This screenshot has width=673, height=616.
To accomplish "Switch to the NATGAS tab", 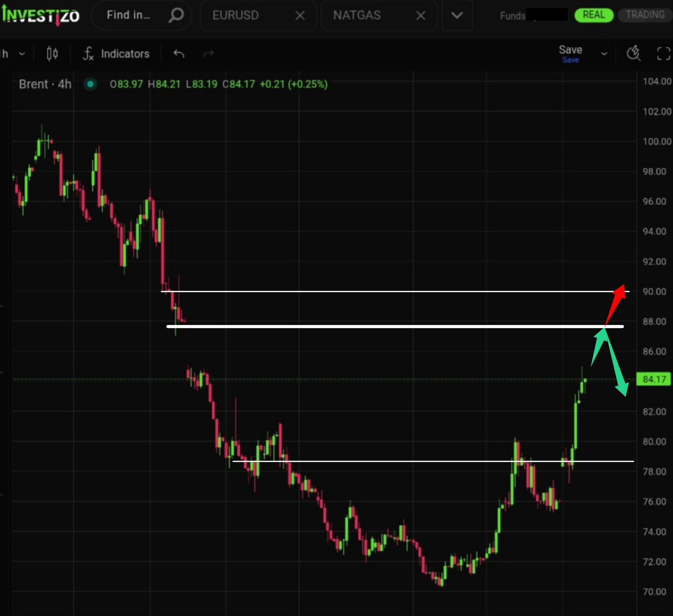I will pyautogui.click(x=357, y=15).
